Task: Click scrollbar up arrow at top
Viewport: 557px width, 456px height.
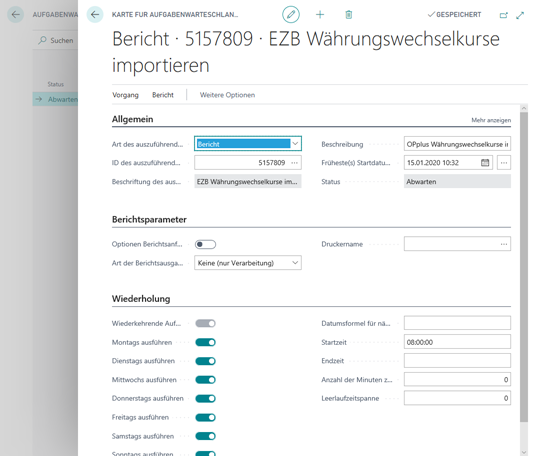Action: [x=524, y=108]
